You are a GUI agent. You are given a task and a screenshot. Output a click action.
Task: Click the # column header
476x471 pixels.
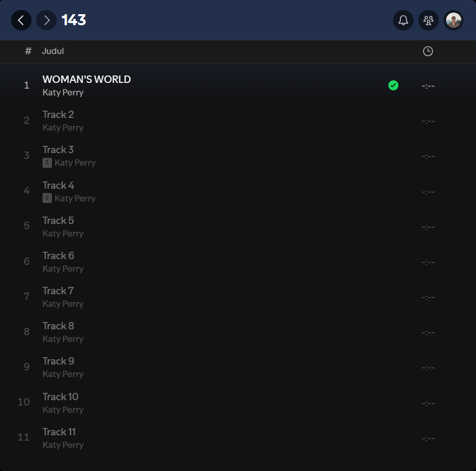[x=28, y=51]
